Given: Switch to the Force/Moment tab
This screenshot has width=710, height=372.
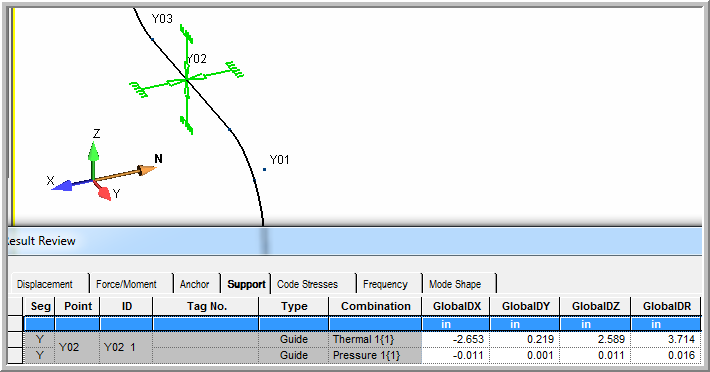Looking at the screenshot, I should click(126, 284).
